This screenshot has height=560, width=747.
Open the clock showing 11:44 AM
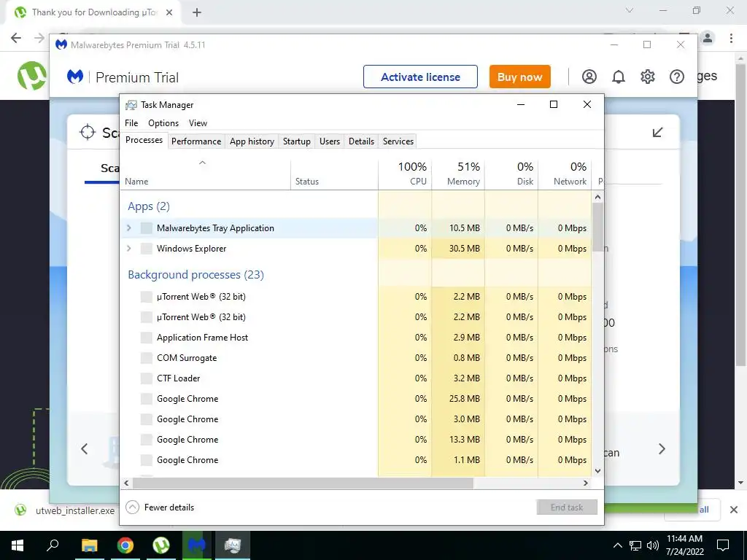(684, 545)
